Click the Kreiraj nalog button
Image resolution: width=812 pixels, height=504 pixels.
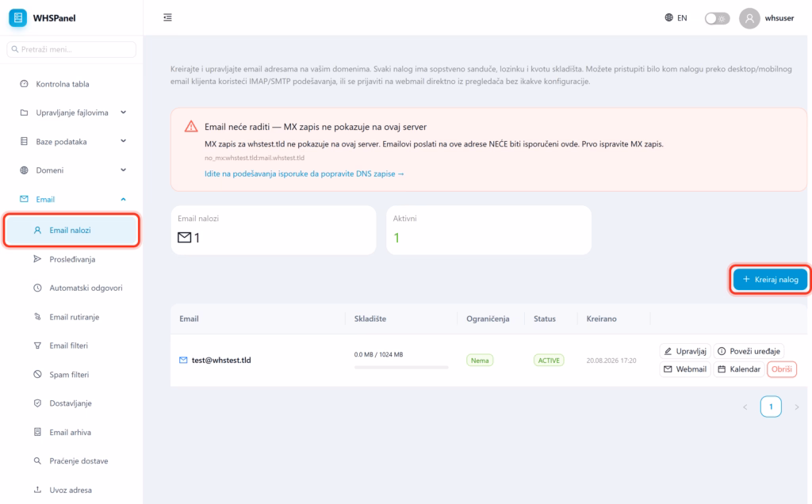pyautogui.click(x=770, y=280)
